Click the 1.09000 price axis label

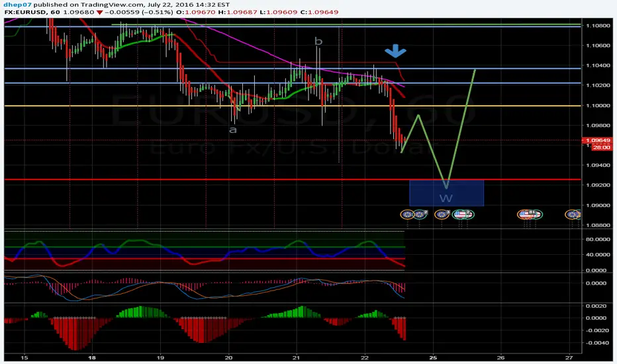[598, 205]
